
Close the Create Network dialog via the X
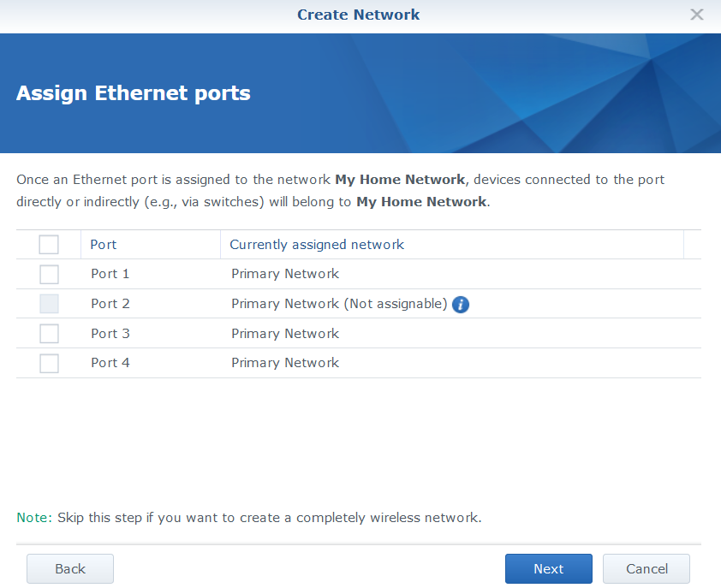point(696,14)
